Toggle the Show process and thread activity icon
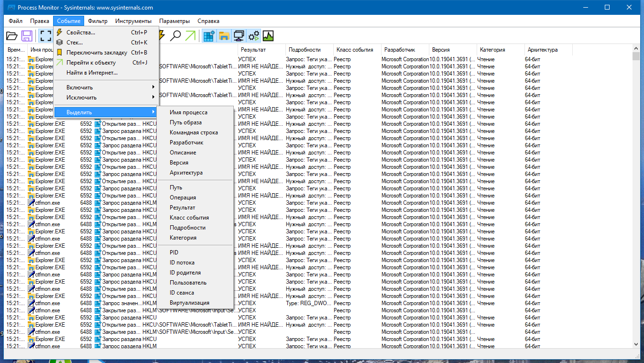 click(253, 35)
